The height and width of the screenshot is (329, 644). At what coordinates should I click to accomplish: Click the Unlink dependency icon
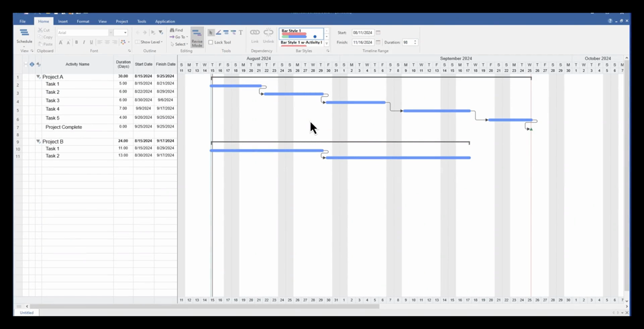coord(268,32)
